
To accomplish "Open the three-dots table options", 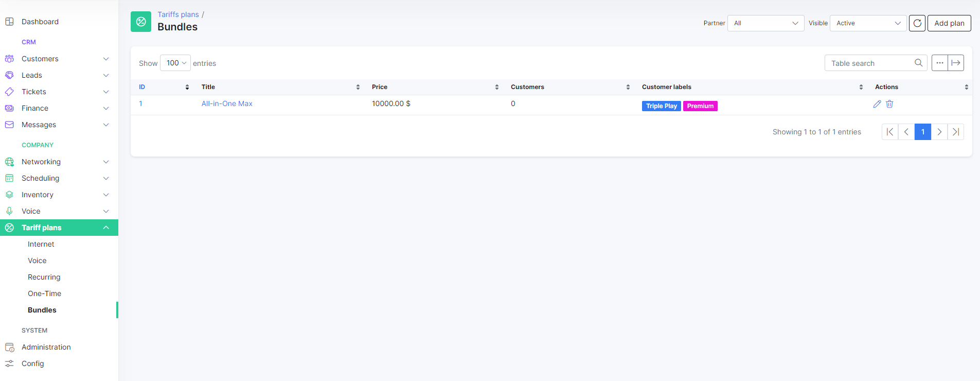I will coord(940,63).
